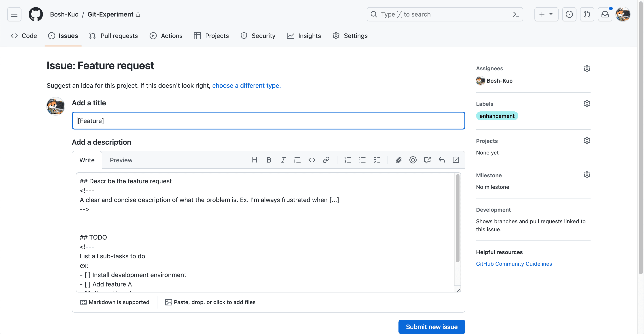The height and width of the screenshot is (334, 644).
Task: Expand the create new plus dropdown
Action: click(x=546, y=15)
